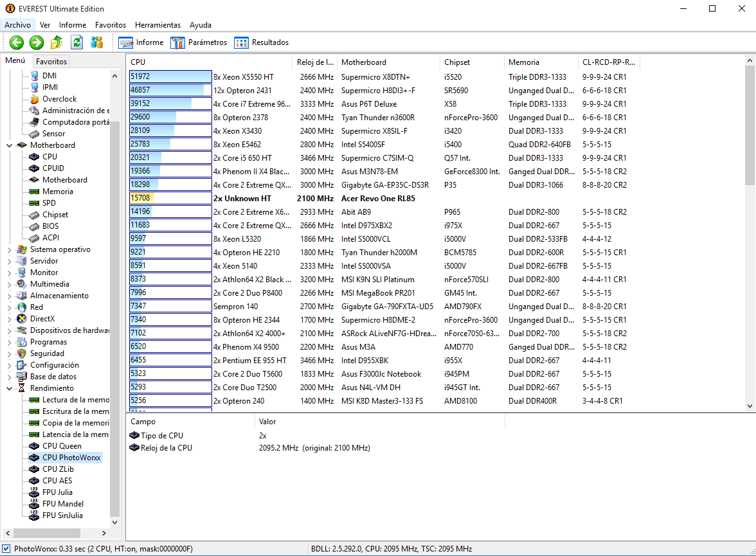Open the Informe menu

(x=73, y=25)
